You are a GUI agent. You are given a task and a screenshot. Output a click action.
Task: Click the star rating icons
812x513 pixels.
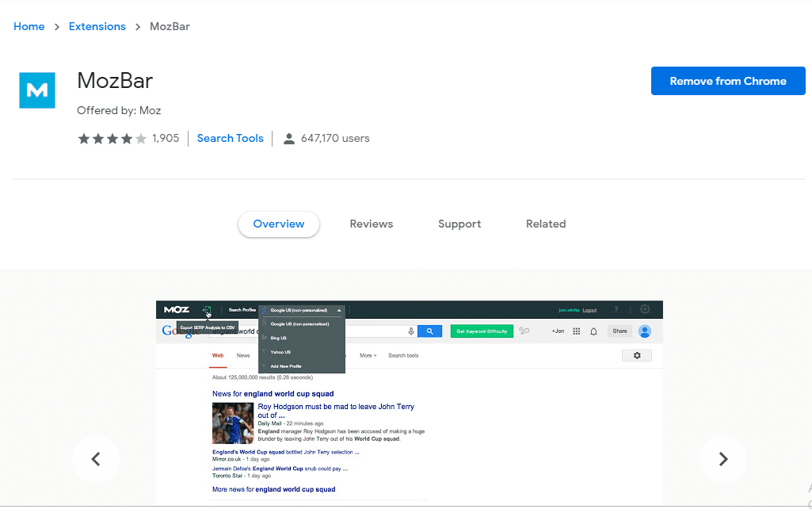112,138
